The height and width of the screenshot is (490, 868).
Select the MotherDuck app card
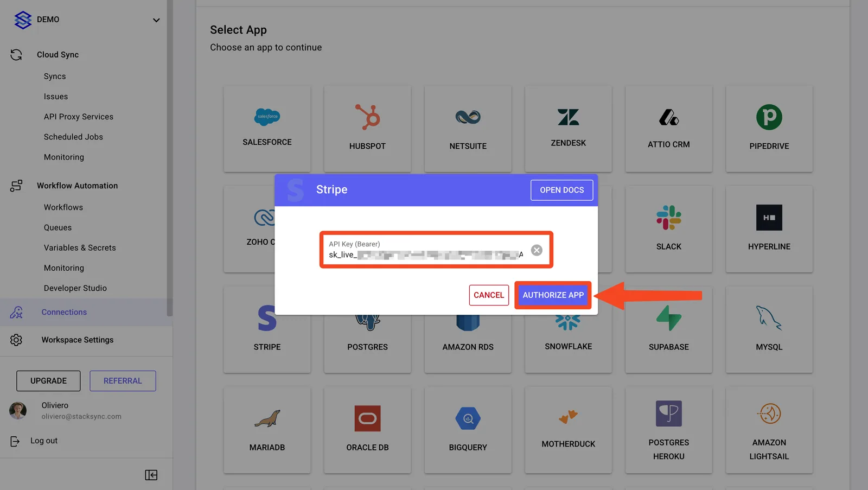568,430
